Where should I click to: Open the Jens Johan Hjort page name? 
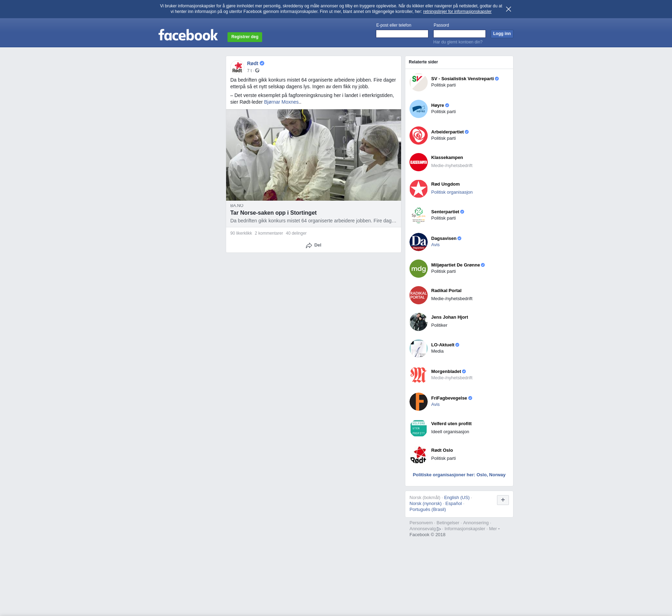449,317
